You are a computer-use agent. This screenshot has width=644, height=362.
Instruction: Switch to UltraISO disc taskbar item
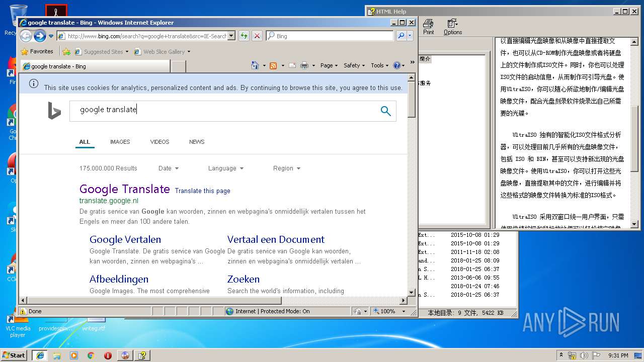(x=125, y=355)
